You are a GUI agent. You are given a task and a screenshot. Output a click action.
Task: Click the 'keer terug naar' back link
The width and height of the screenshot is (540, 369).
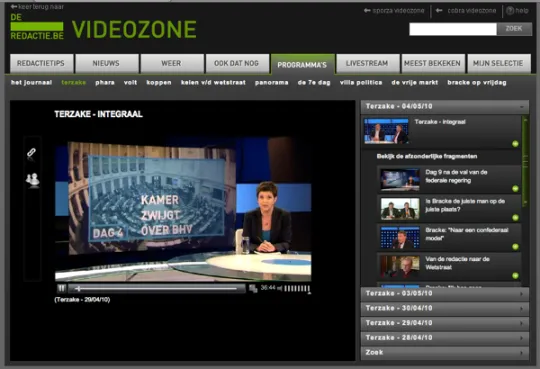point(37,7)
